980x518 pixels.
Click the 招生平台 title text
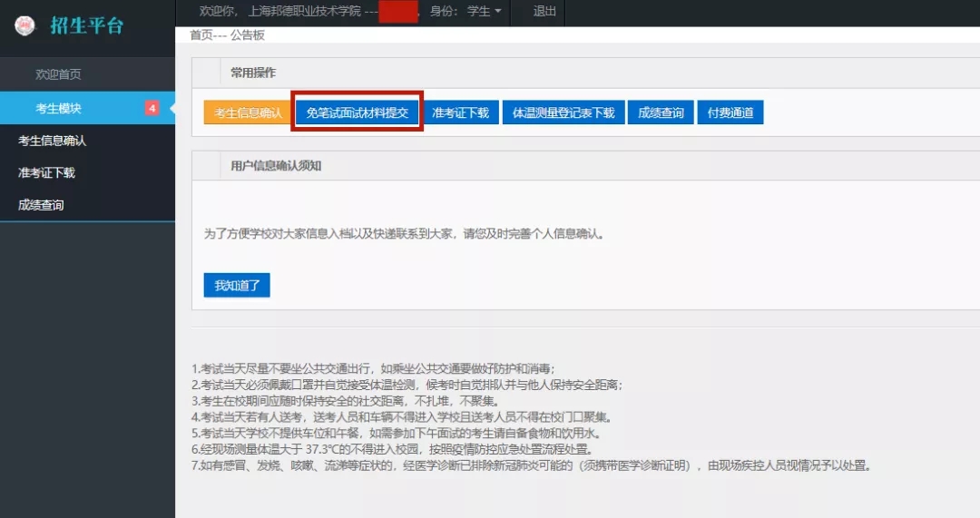(86, 25)
